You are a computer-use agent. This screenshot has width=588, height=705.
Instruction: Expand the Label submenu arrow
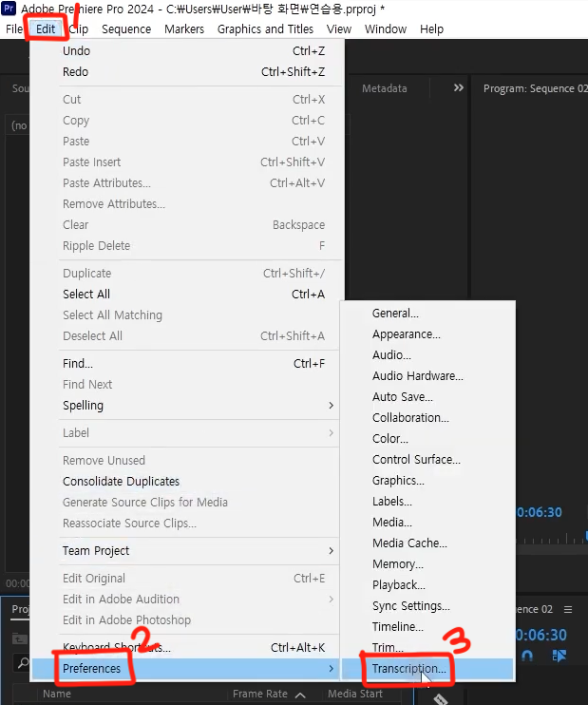tap(332, 433)
